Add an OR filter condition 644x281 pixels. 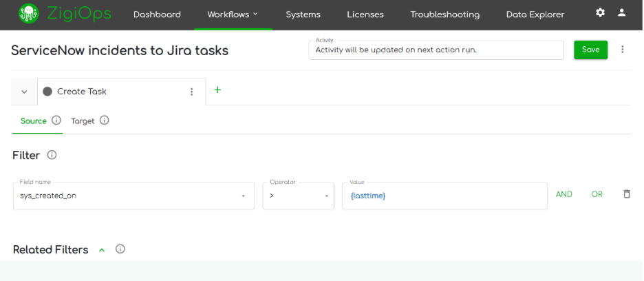597,194
